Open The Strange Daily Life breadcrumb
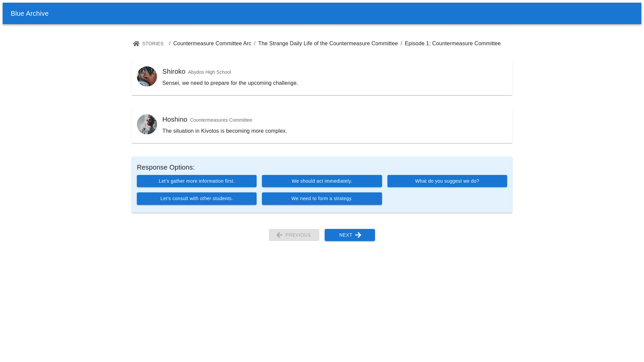The height and width of the screenshot is (362, 644). [x=328, y=44]
